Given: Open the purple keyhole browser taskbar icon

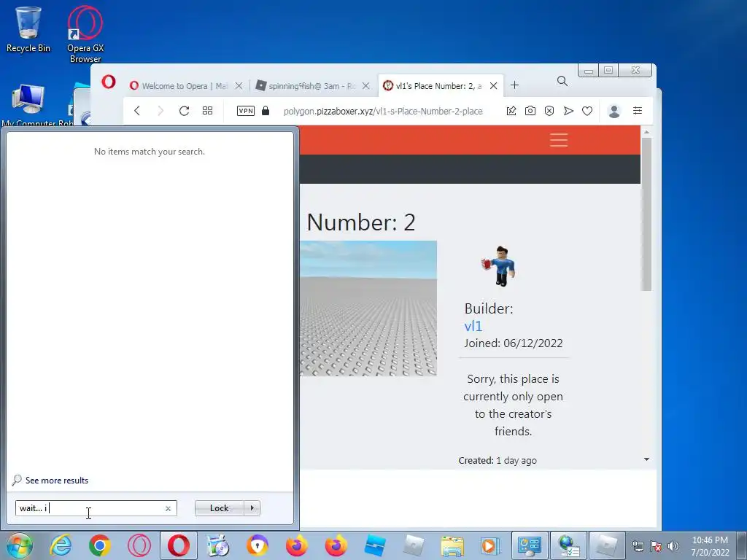Looking at the screenshot, I should [258, 545].
